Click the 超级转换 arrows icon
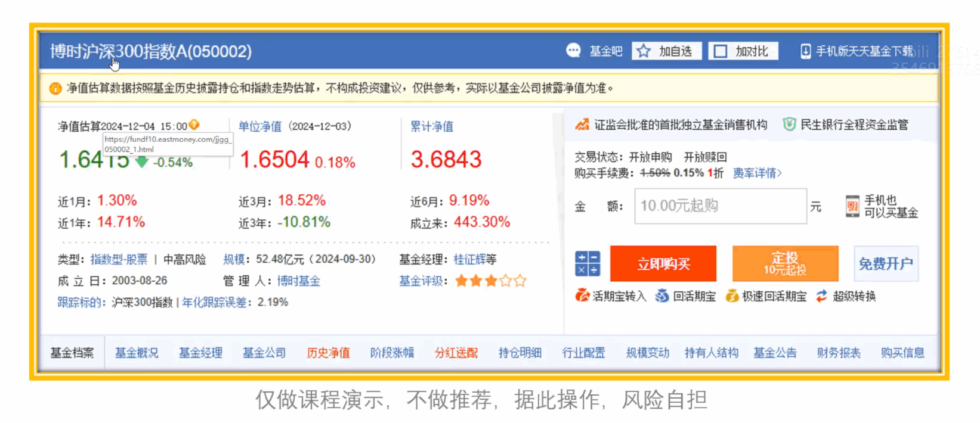The image size is (980, 423). pos(822,296)
